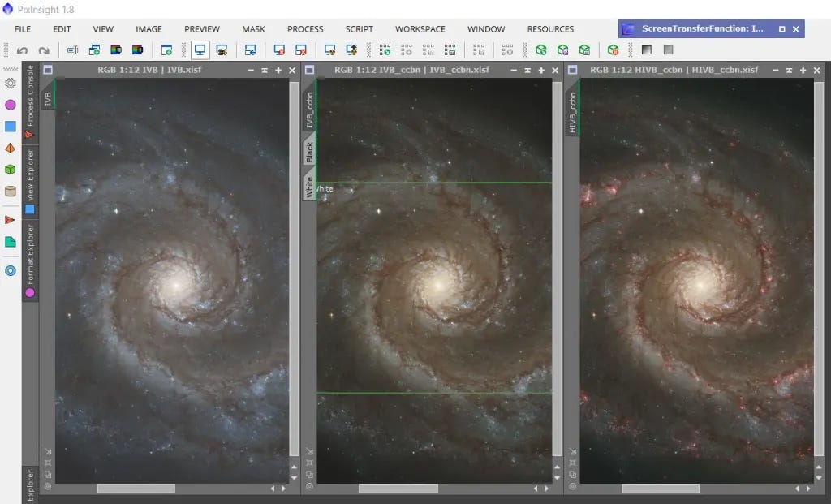The image size is (831, 504).
Task: Click the Redo arrow in the toolbar
Action: coord(44,50)
